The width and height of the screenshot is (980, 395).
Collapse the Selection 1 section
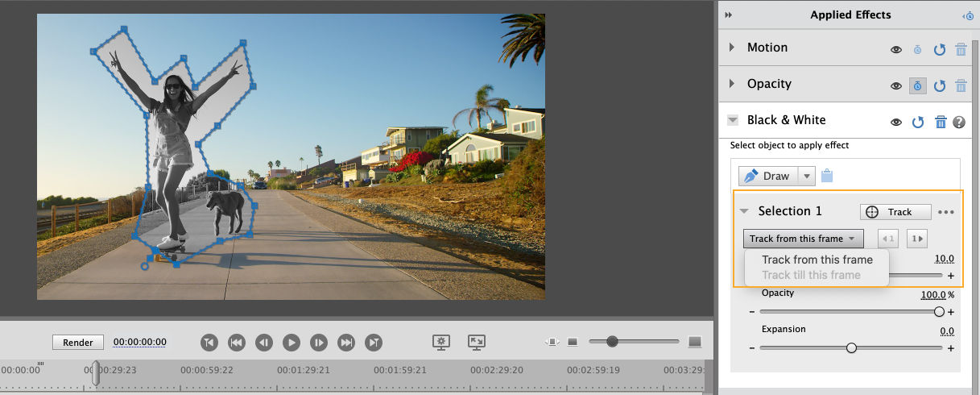coord(744,211)
